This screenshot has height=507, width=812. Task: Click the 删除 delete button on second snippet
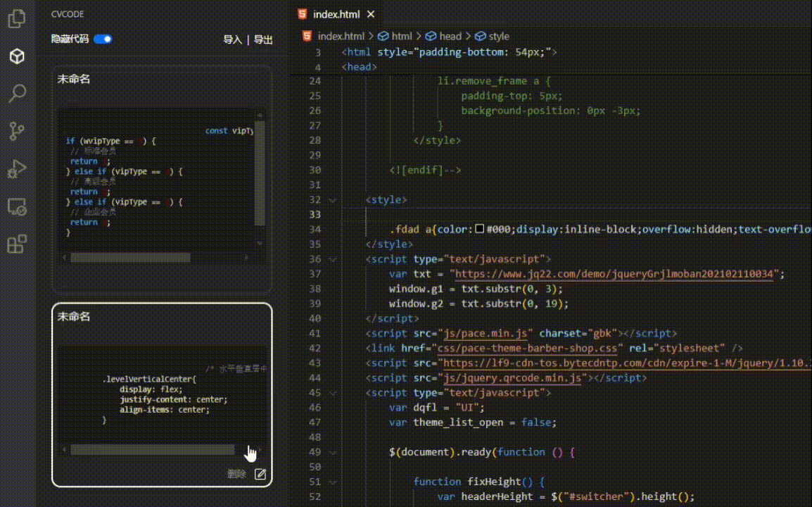(x=236, y=474)
